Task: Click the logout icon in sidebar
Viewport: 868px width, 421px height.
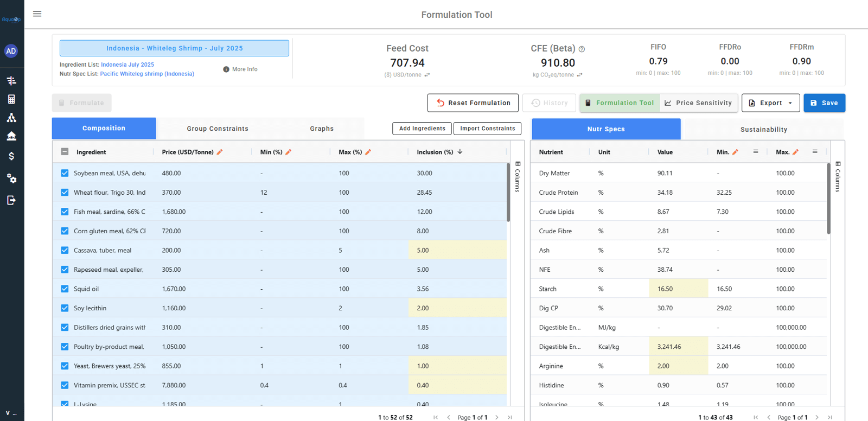Action: 11,200
